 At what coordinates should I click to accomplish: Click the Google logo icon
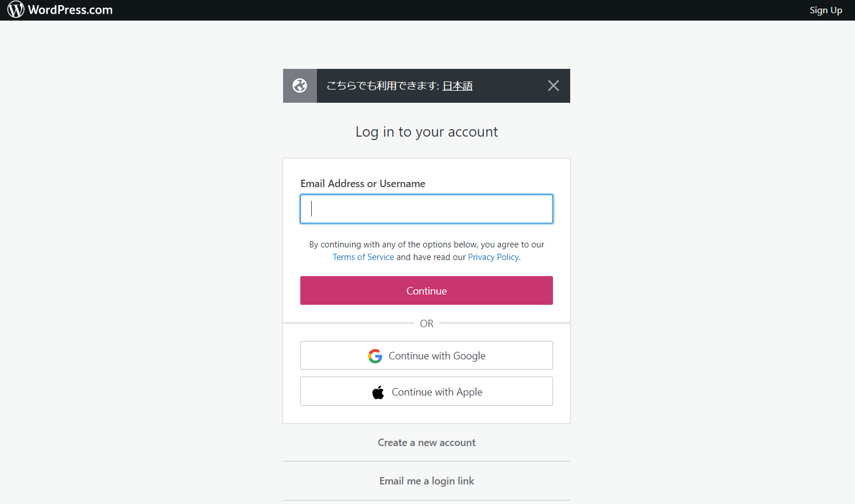pos(375,356)
